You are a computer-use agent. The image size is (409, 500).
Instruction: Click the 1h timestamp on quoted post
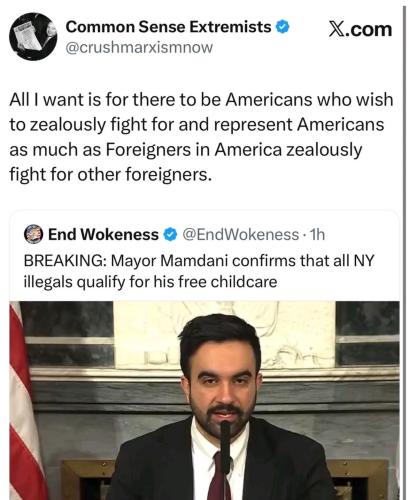coord(317,235)
